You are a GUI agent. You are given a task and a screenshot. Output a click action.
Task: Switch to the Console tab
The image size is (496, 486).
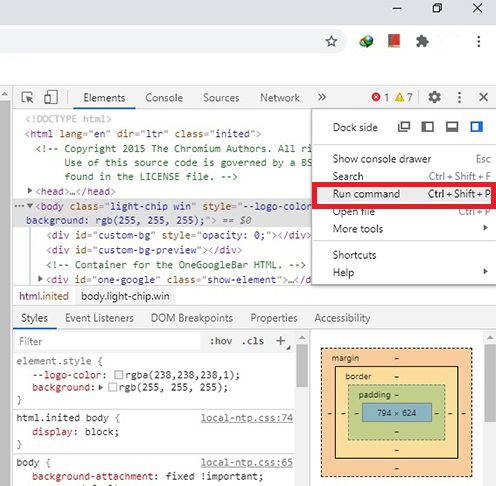164,98
